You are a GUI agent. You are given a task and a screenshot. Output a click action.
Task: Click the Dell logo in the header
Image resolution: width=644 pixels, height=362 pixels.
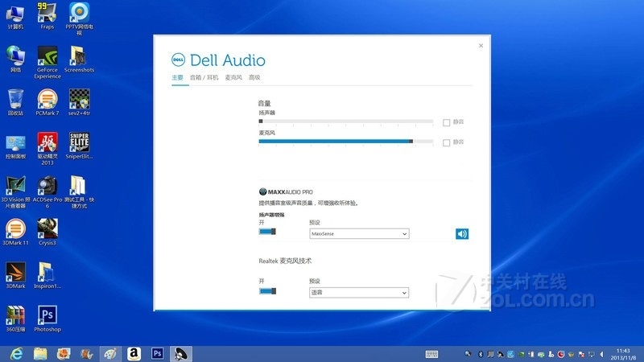(178, 60)
